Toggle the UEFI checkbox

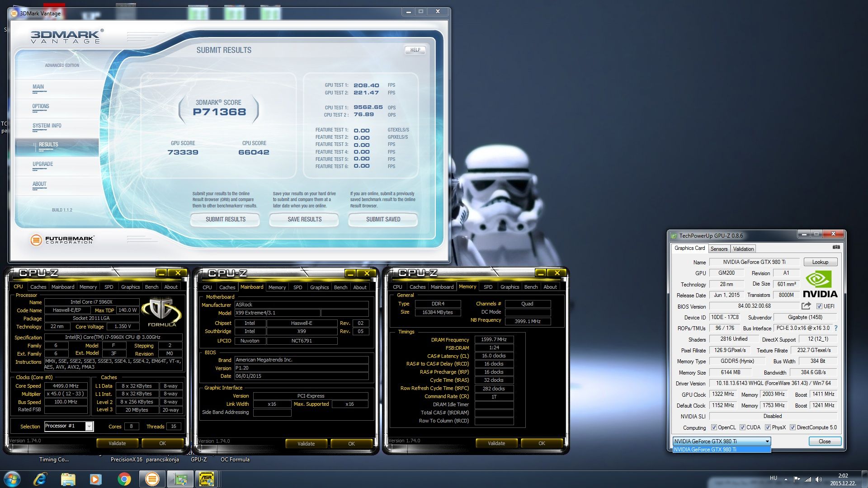tap(819, 306)
